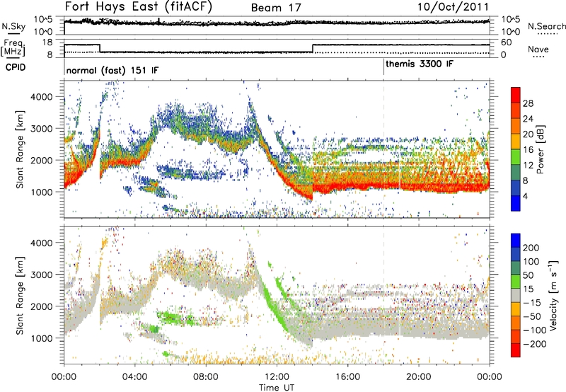Click the "-200" velocity colorbar label
This screenshot has height=392, width=566.
point(535,344)
